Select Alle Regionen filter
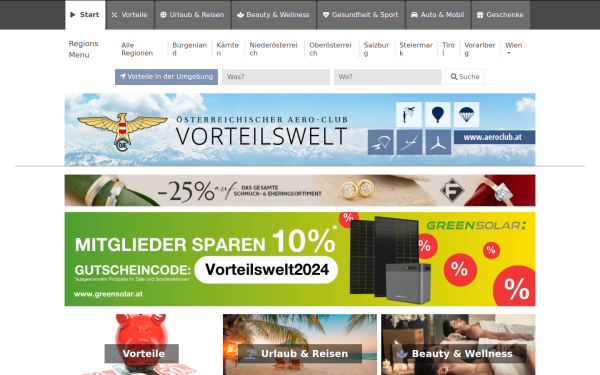Viewport: 600px width, 375px height. pyautogui.click(x=137, y=49)
